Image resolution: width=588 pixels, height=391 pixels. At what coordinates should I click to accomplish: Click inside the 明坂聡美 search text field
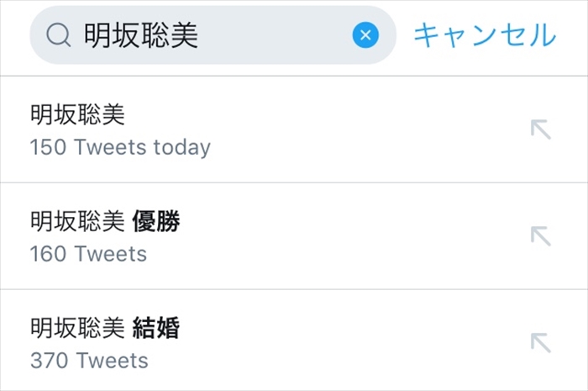141,35
